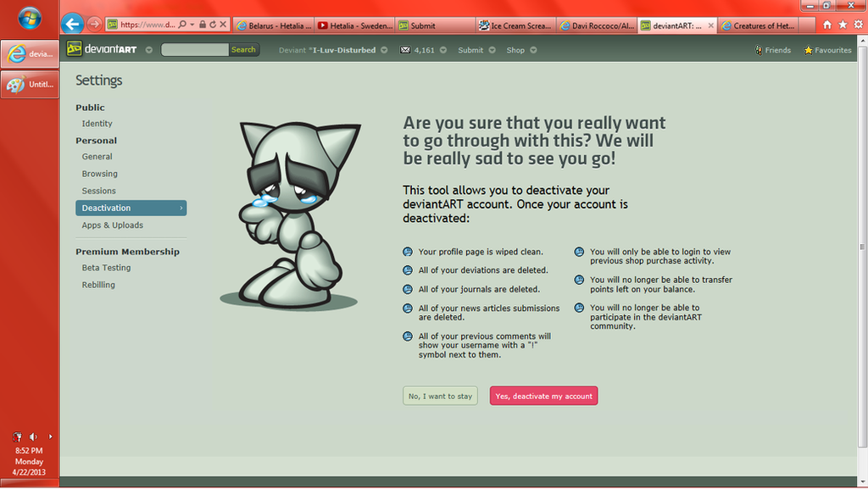Open General settings
Viewport: 868px width, 489px height.
(97, 157)
